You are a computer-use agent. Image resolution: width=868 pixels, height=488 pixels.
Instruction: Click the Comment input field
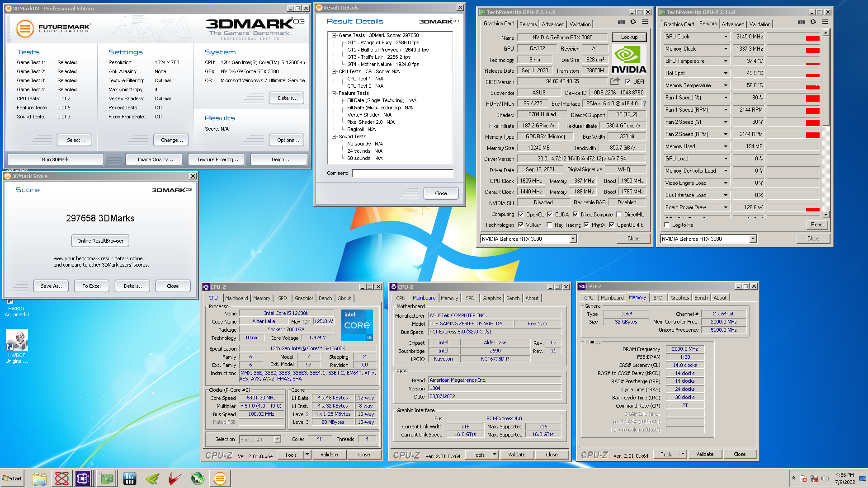402,173
